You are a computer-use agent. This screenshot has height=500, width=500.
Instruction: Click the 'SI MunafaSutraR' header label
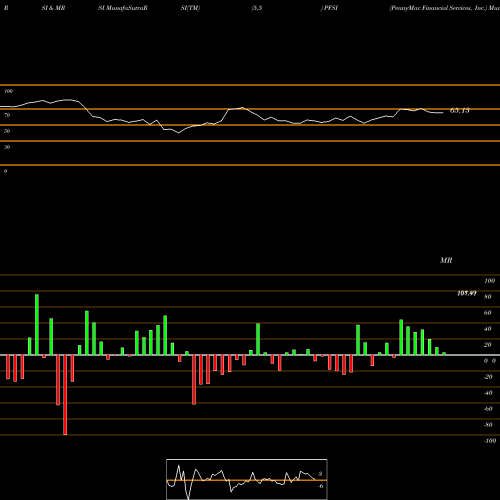pos(123,8)
